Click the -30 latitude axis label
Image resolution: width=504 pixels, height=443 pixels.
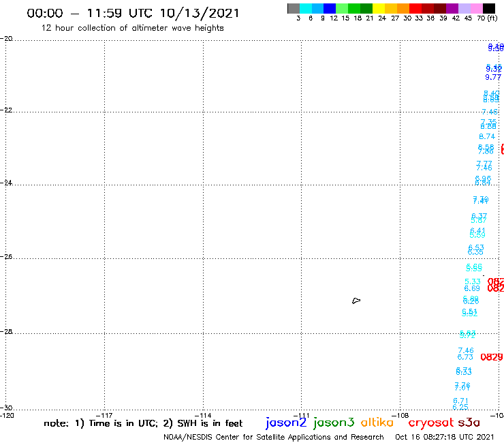(x=6, y=408)
